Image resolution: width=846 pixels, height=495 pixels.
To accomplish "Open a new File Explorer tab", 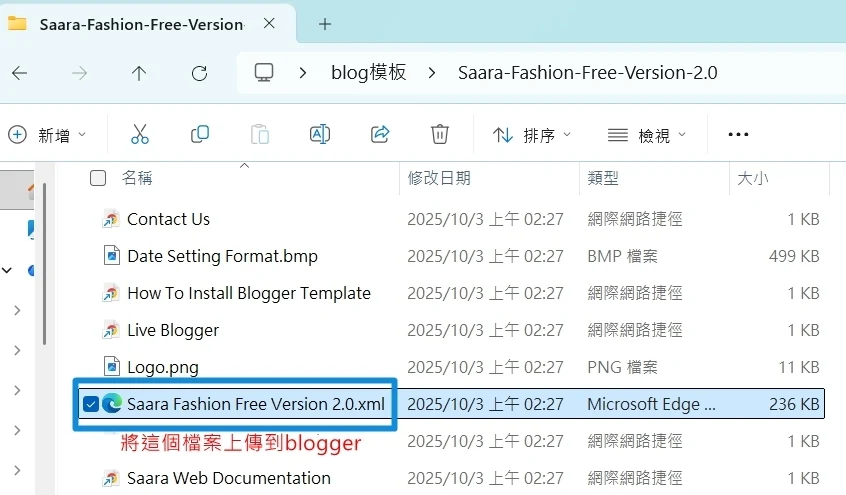I will pos(325,24).
